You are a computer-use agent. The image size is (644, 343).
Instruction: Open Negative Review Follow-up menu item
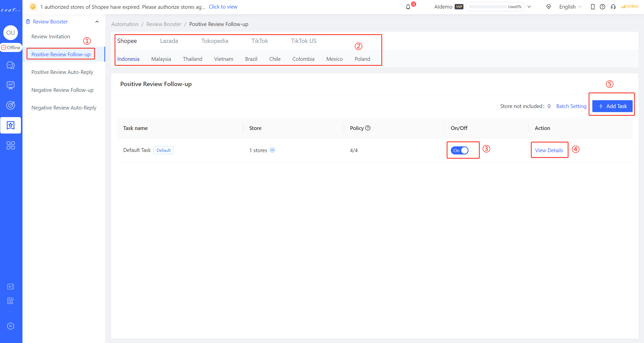pos(63,90)
